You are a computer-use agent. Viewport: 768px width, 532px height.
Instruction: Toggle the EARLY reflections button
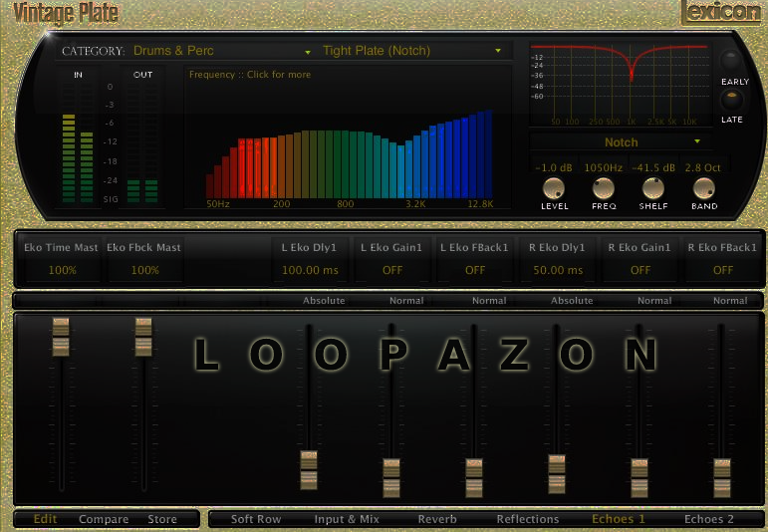(x=731, y=60)
